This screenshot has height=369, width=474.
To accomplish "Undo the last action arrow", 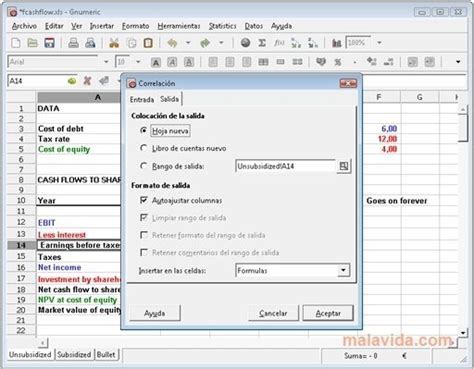I will tap(172, 43).
